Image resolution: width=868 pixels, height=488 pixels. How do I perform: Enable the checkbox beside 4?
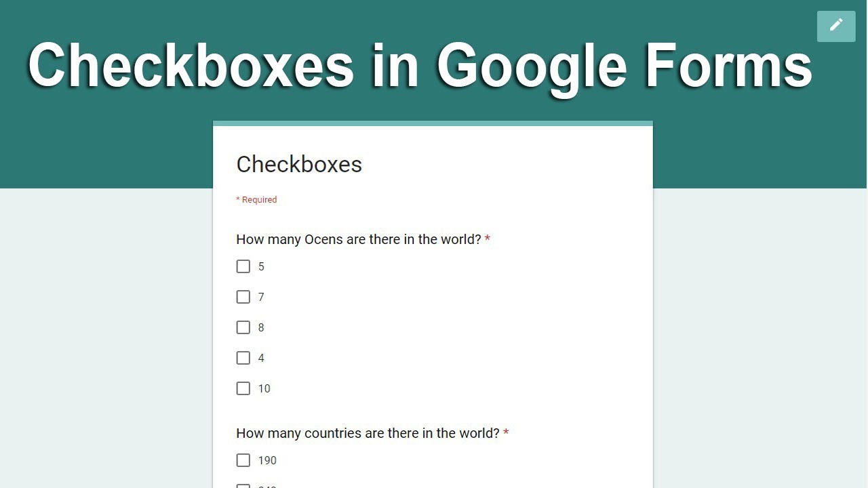coord(243,358)
